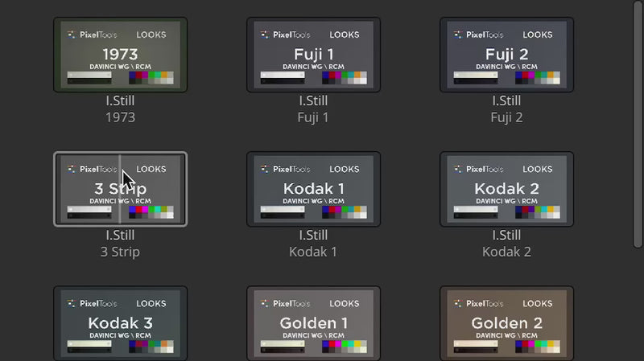Click the 'Kodak 2' label text below thumbnail
The image size is (644, 361).
(506, 252)
